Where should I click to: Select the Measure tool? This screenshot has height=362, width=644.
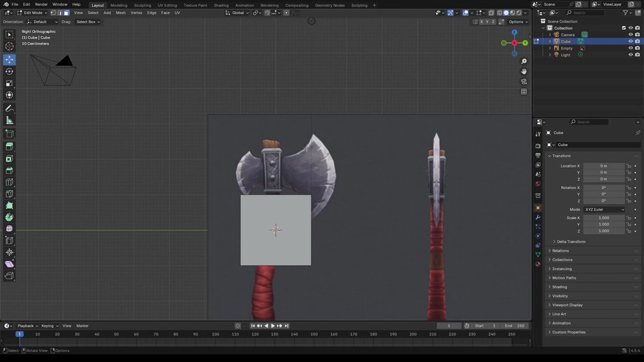(9, 120)
